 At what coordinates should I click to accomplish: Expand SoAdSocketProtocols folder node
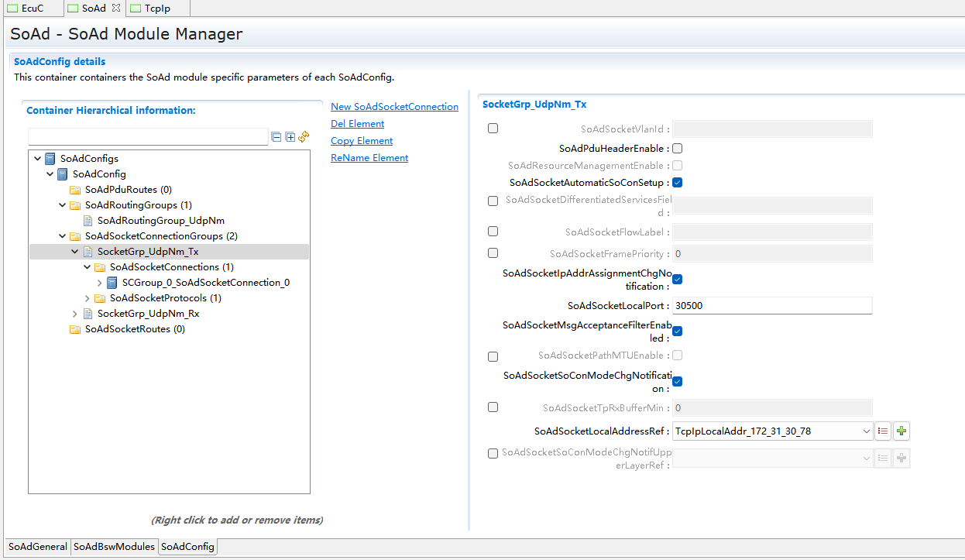pos(88,298)
